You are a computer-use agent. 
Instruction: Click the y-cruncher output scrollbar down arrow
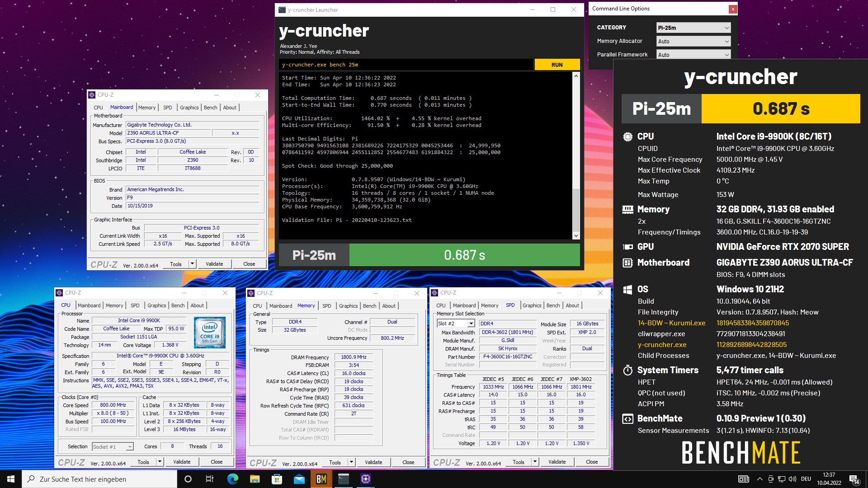[x=576, y=235]
